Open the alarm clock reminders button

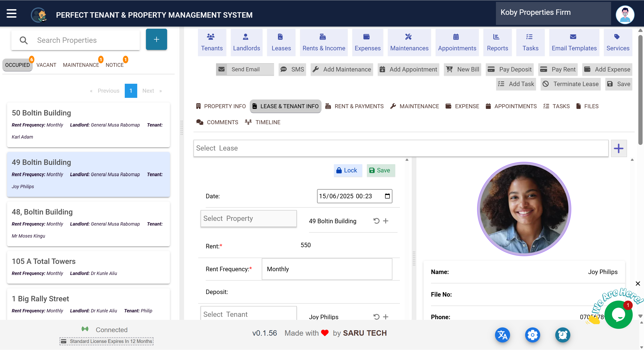tap(563, 335)
